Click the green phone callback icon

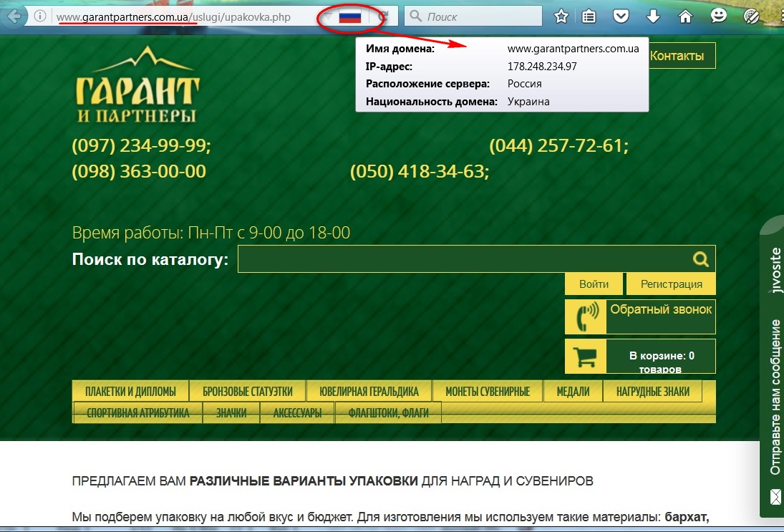point(586,316)
